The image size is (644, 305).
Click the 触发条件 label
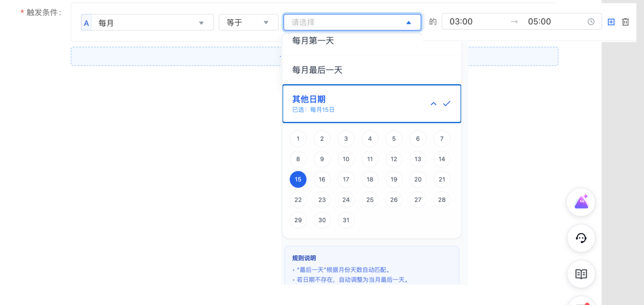(x=44, y=12)
